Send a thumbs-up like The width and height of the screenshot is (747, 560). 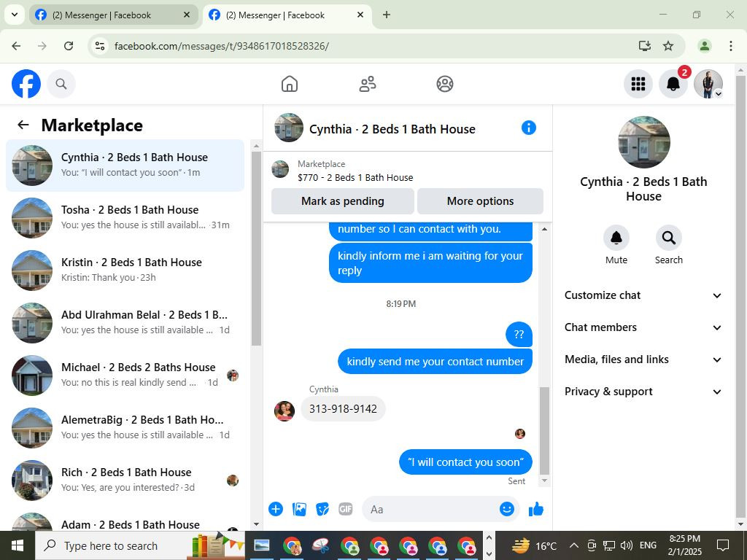(536, 509)
